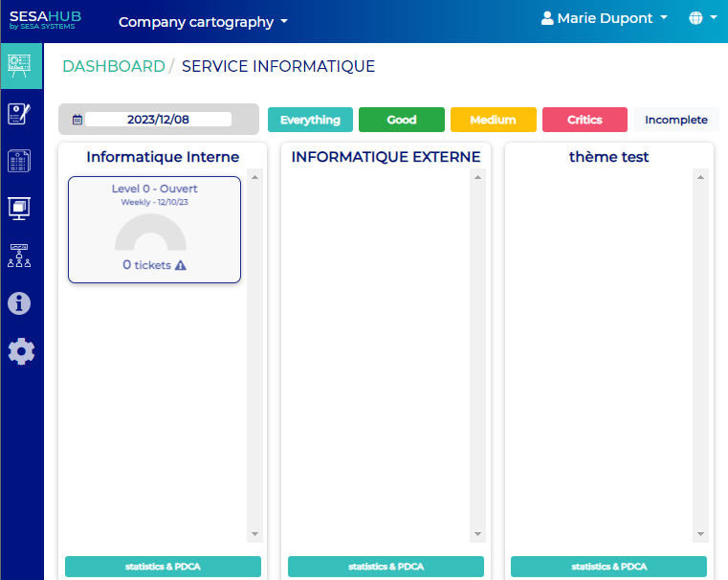Open the globe language dropdown
Image resolution: width=728 pixels, height=580 pixels.
(x=701, y=19)
